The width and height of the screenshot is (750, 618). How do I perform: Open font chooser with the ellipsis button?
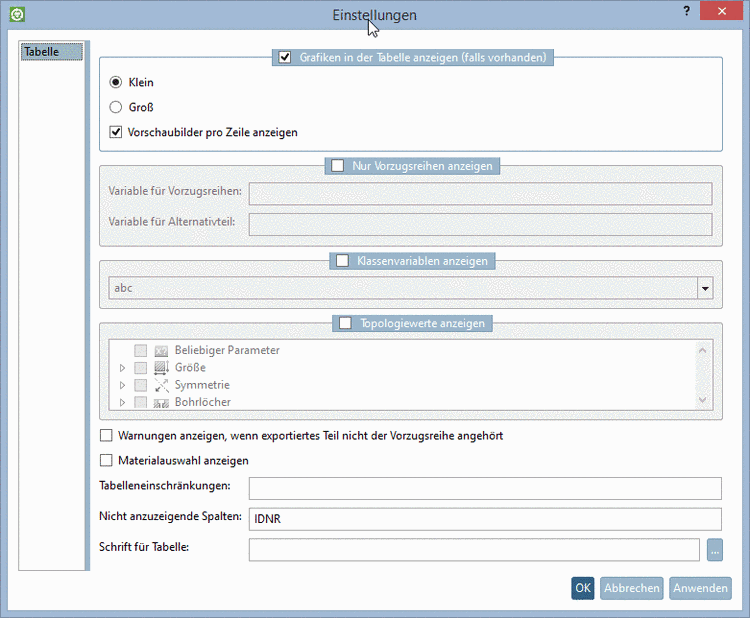715,550
